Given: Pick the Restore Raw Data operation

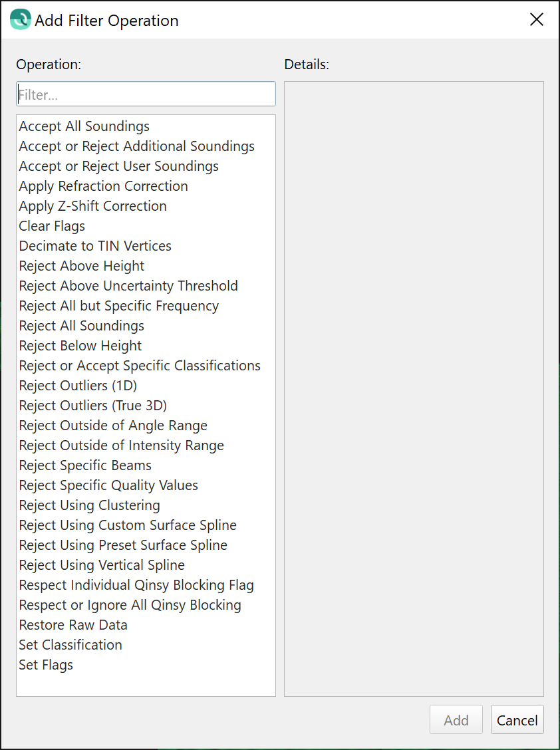Looking at the screenshot, I should pos(73,625).
